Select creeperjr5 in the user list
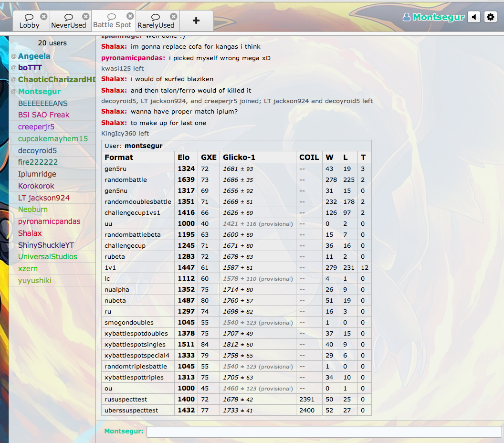Viewport: 504px width, 443px height. point(52,127)
